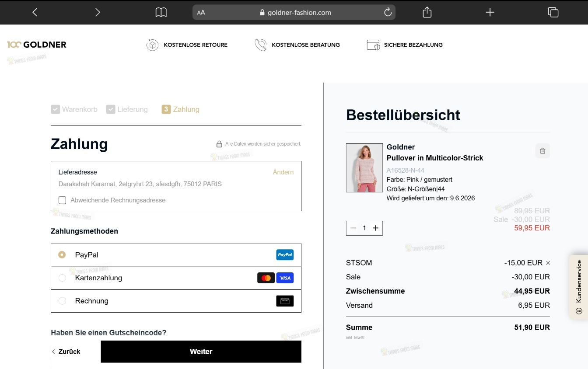The width and height of the screenshot is (588, 369).
Task: Expand Haben Sie einen Gutscheincode section
Action: tap(108, 333)
